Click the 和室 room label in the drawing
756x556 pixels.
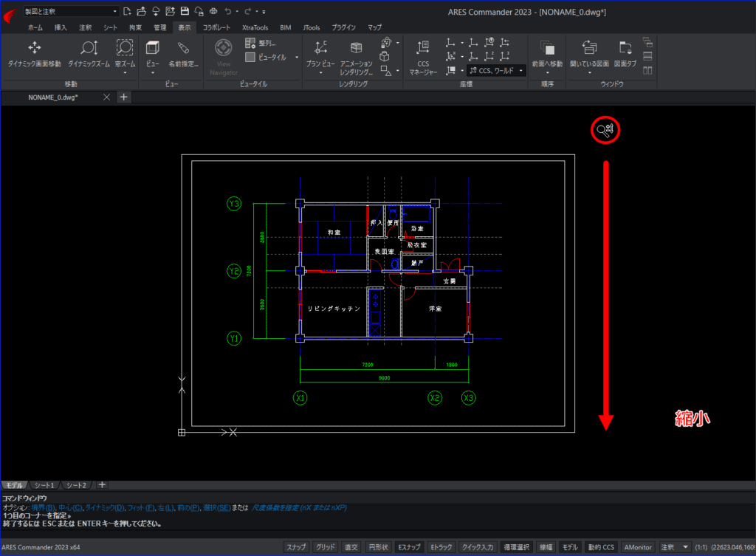pos(334,233)
